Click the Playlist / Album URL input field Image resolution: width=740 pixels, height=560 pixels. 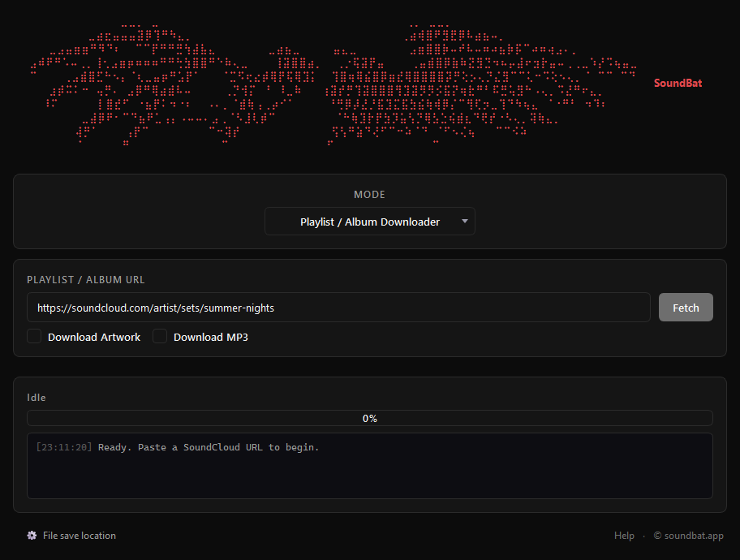click(338, 308)
